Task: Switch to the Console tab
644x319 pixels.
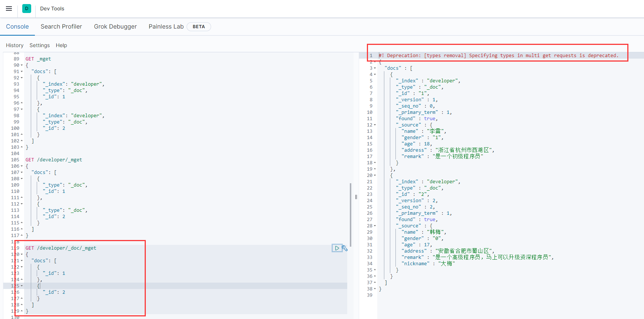Action: point(17,27)
